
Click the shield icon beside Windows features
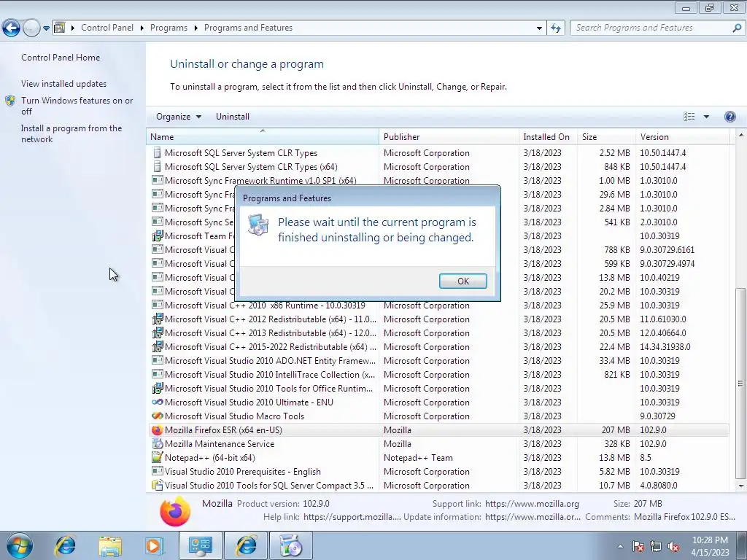pyautogui.click(x=10, y=101)
